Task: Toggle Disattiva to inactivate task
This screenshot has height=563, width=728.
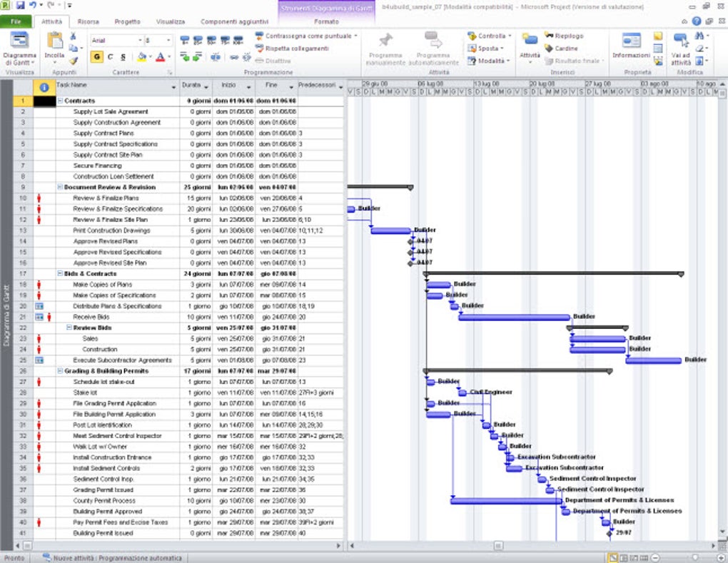Action: (273, 61)
